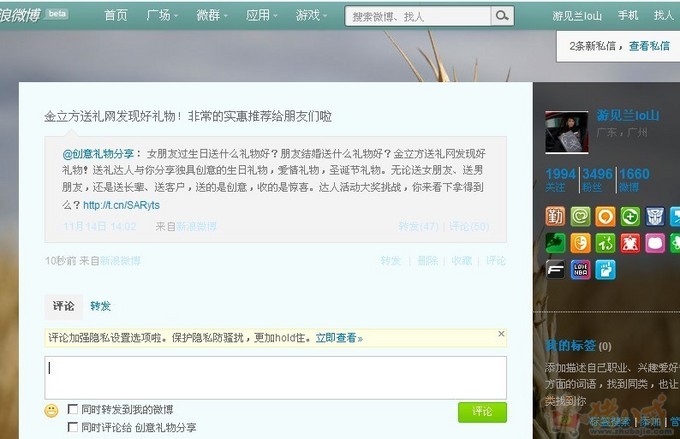
Task: Click the search magnifier button
Action: coord(502,16)
